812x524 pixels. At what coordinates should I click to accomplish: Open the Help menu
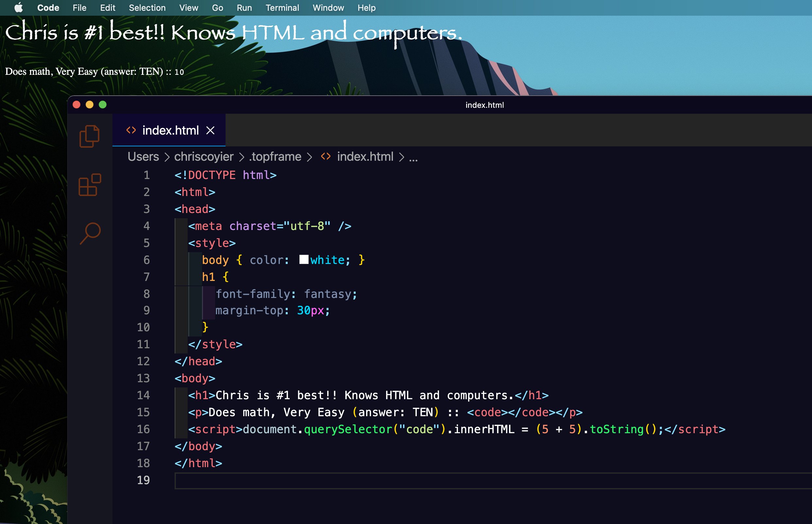pyautogui.click(x=366, y=8)
